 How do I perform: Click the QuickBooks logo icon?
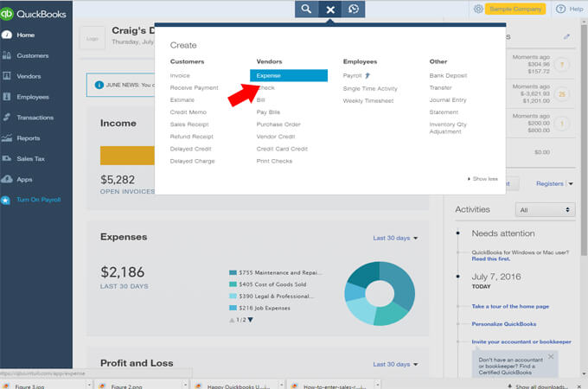[6, 14]
